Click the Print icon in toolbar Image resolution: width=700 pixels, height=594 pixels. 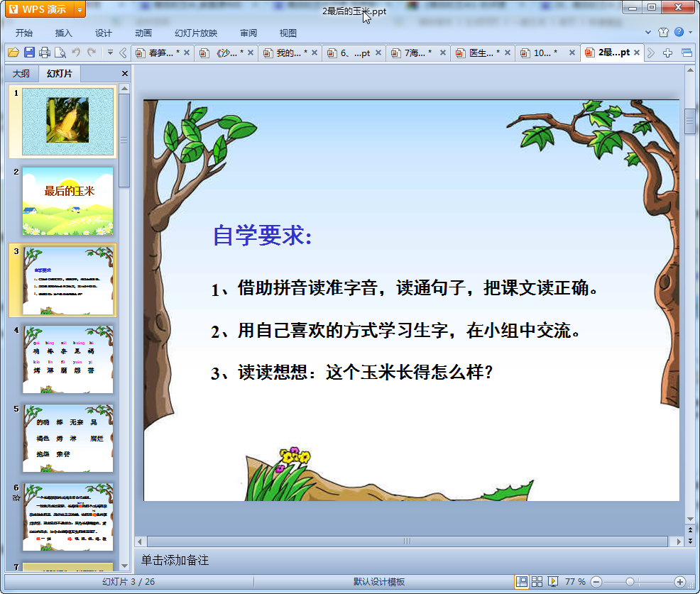tap(44, 53)
